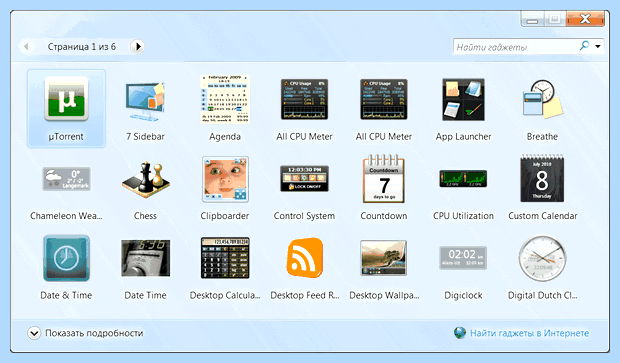
Task: Open Найти гаджеты в Интернете link
Action: click(529, 333)
